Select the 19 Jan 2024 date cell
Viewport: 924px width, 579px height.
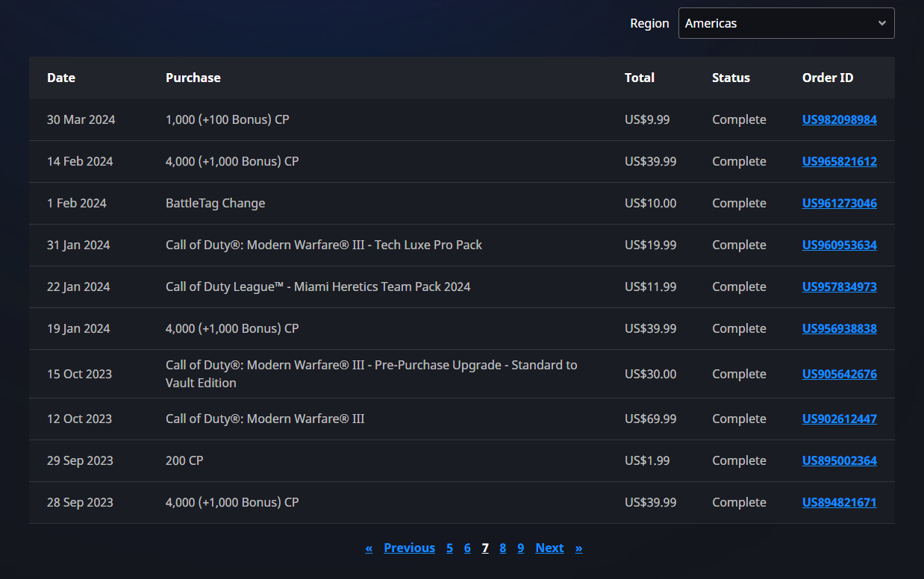tap(78, 328)
